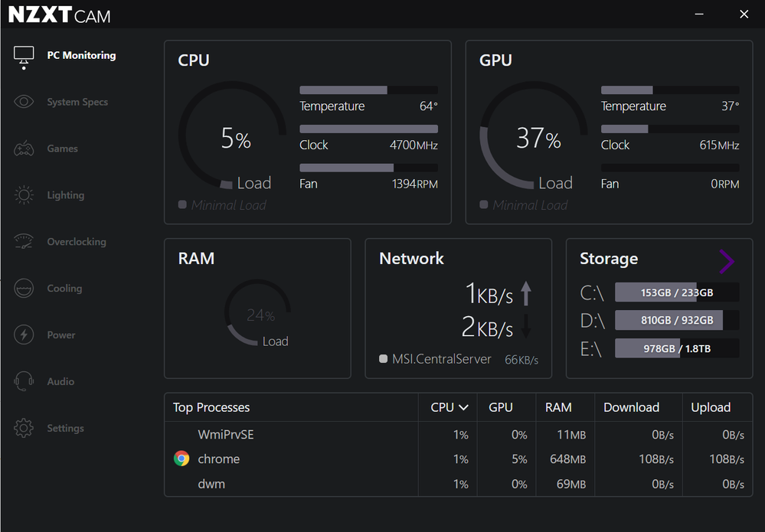Image resolution: width=765 pixels, height=532 pixels.
Task: Click the Settings gear icon
Action: [24, 428]
